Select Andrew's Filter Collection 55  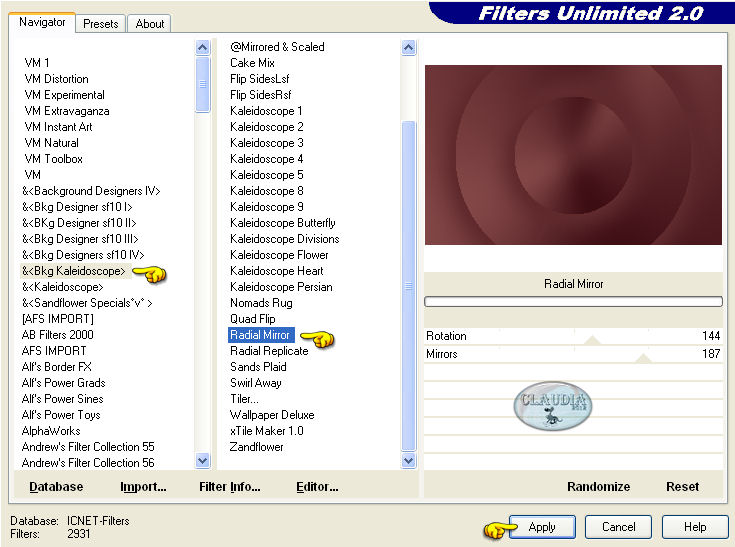click(x=88, y=447)
